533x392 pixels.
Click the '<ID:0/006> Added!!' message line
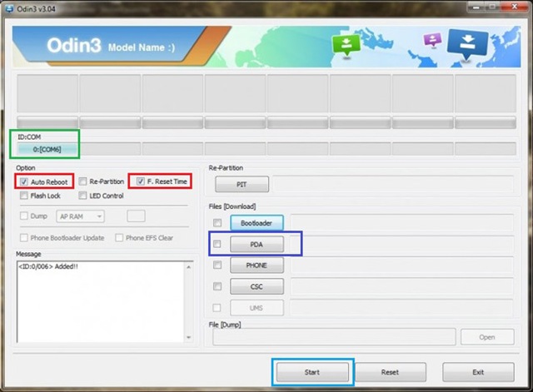pos(48,266)
